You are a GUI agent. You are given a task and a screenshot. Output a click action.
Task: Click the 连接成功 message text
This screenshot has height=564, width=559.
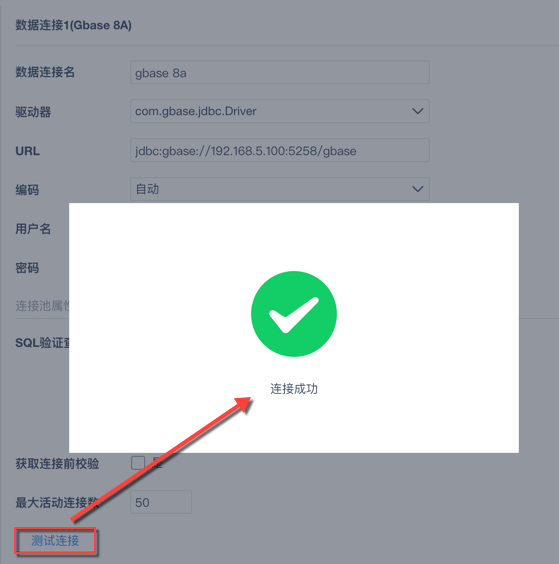[x=294, y=389]
